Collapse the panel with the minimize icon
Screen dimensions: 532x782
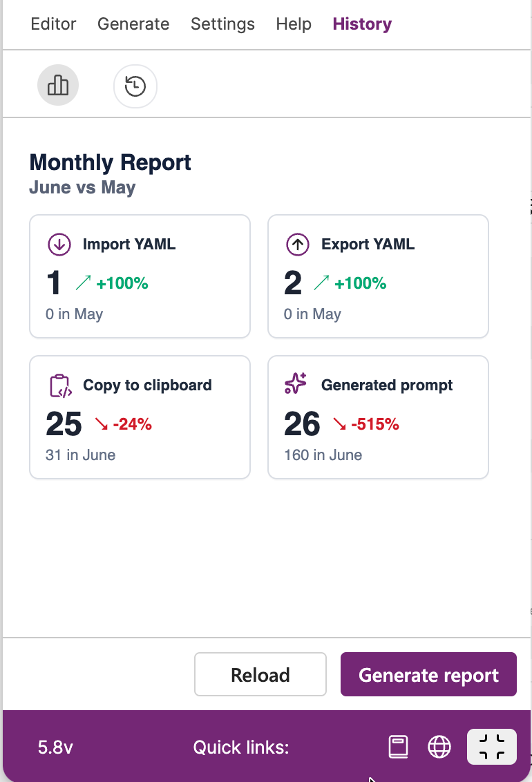[492, 747]
